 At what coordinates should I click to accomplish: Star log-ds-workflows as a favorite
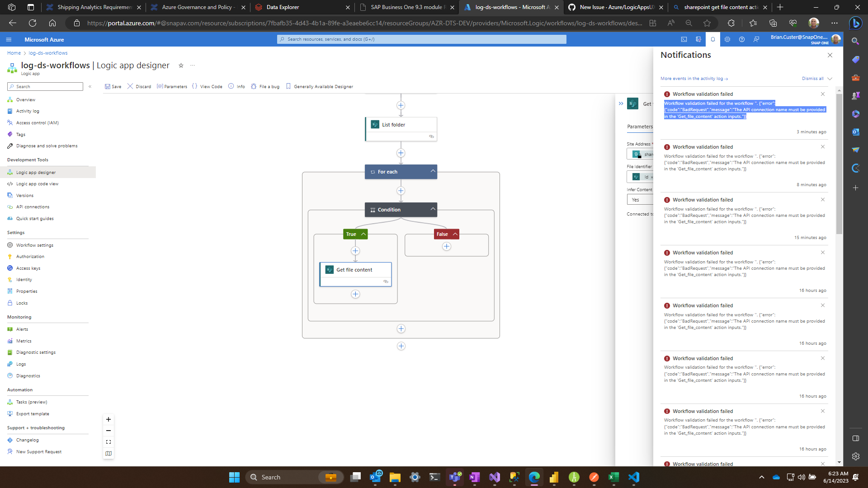click(x=181, y=66)
